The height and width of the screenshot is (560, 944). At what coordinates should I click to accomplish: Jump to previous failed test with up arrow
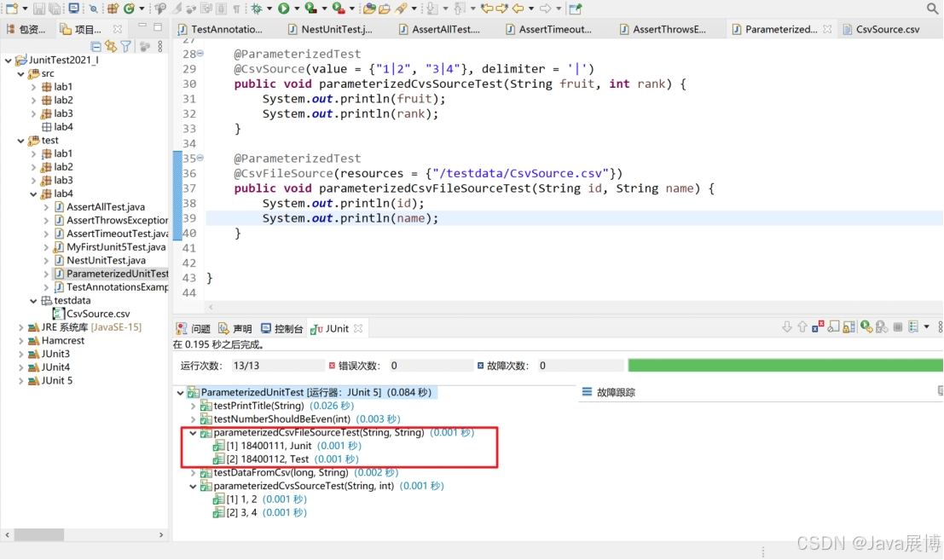[802, 326]
